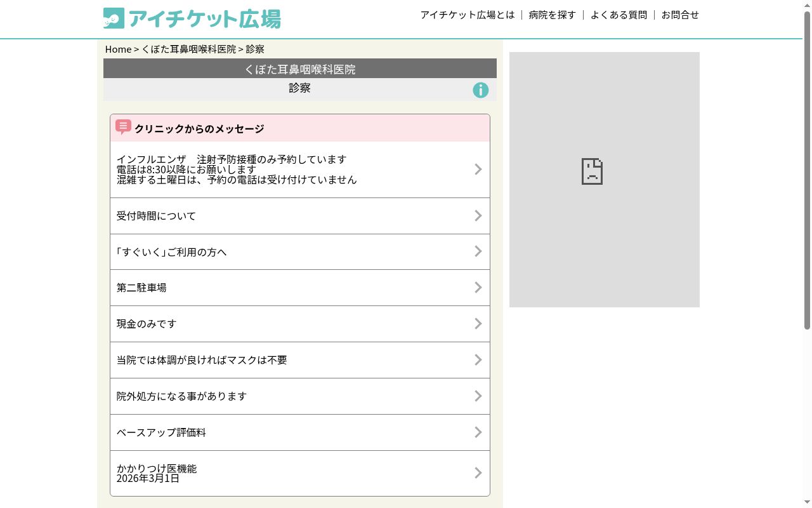
Task: Click the gray くぼた耳鼻咽喉科医院 header bar
Action: point(300,69)
